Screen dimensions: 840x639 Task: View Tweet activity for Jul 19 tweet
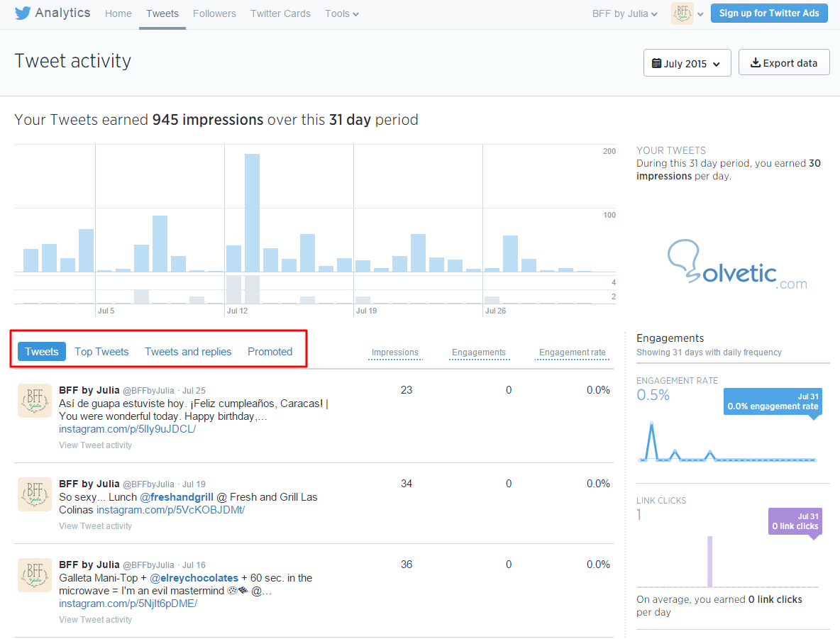coord(95,526)
